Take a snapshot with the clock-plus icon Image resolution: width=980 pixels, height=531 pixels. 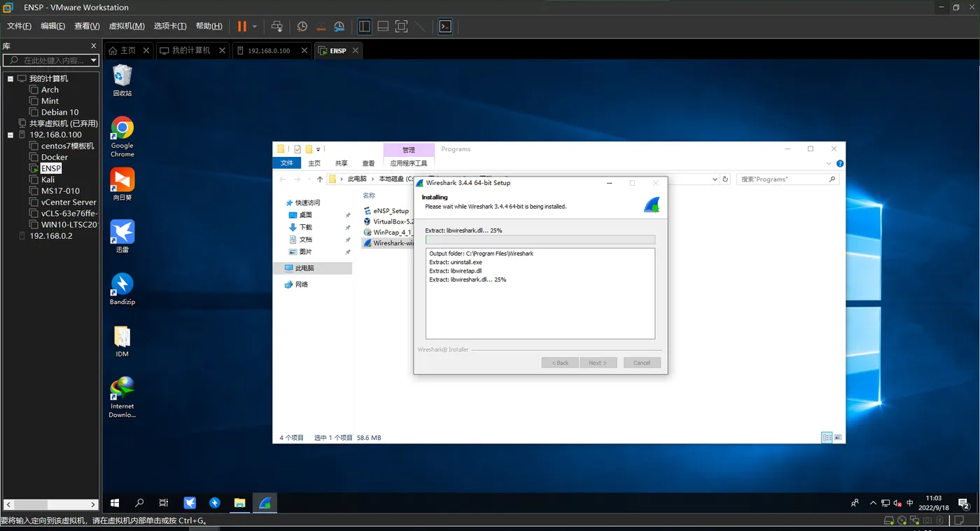click(302, 27)
